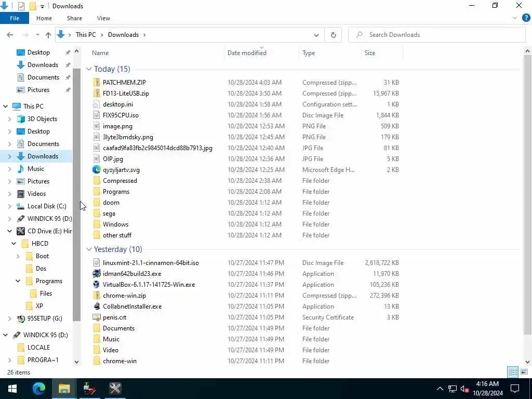Viewport: 532px width, 399px height.
Task: Switch to details view button
Action: pyautogui.click(x=513, y=372)
